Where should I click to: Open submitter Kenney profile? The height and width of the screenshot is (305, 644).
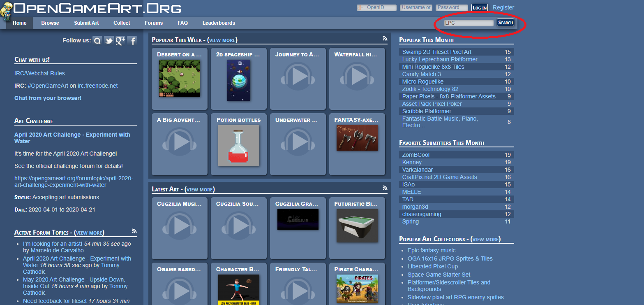point(412,162)
